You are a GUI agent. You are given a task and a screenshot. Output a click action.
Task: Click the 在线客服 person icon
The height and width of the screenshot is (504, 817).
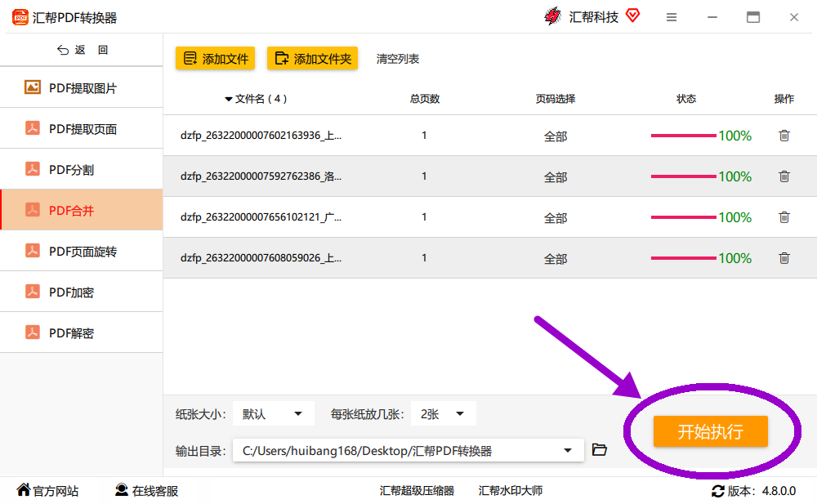pyautogui.click(x=122, y=490)
